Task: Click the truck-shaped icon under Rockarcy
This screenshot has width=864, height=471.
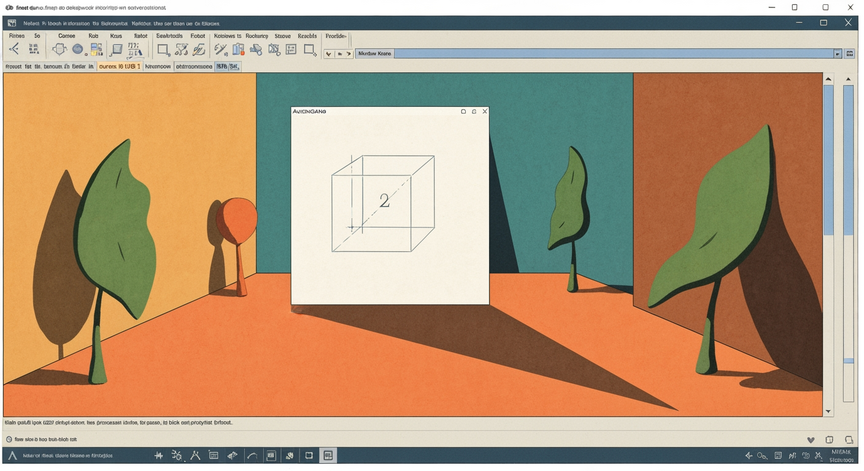Action: coord(256,50)
